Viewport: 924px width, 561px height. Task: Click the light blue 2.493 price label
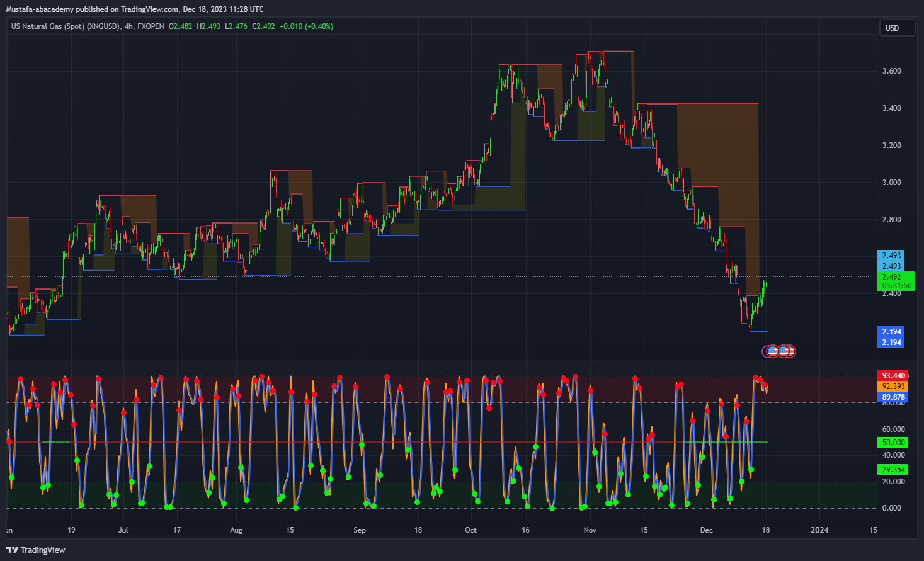(x=891, y=256)
